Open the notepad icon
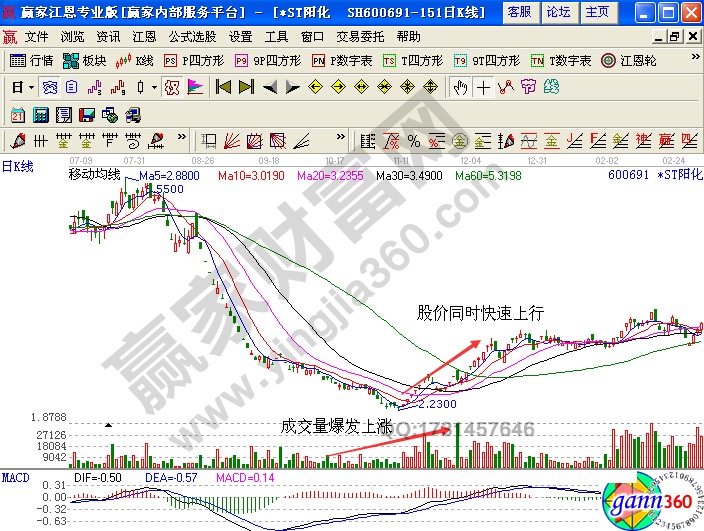 63,115
